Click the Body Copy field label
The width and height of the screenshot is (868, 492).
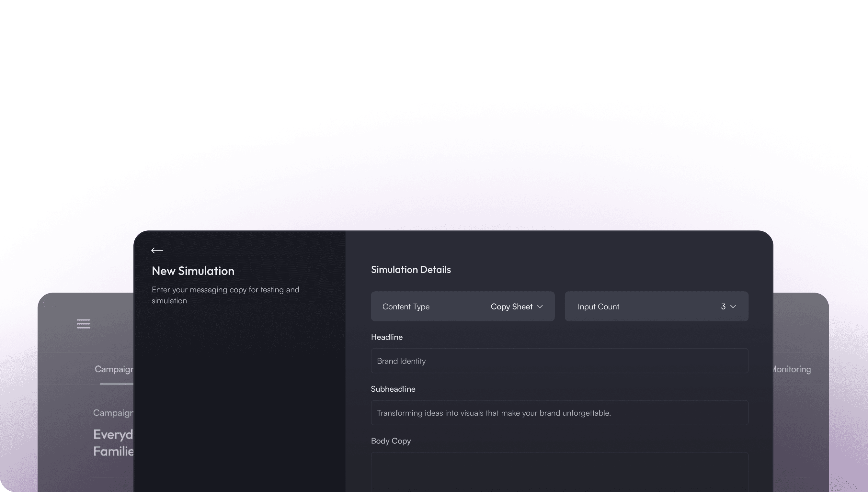391,441
